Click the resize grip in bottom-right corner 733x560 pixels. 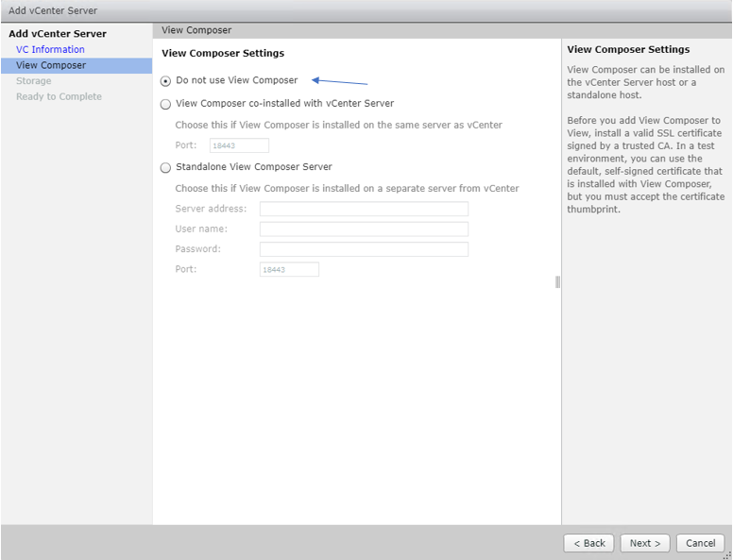click(x=726, y=554)
